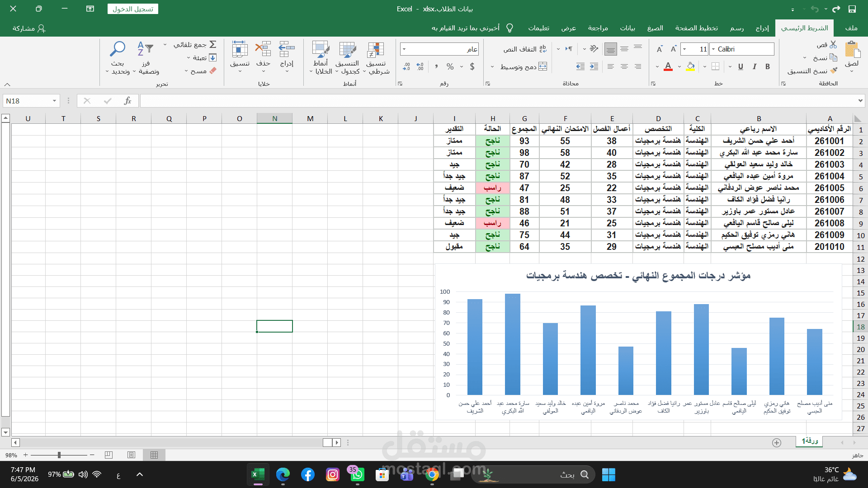
Task: Click the comma style icon
Action: (436, 66)
